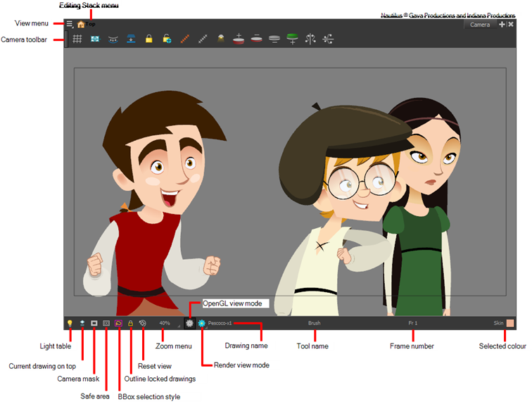Click the yellow padlock lock icon
The image size is (532, 402).
[148, 39]
